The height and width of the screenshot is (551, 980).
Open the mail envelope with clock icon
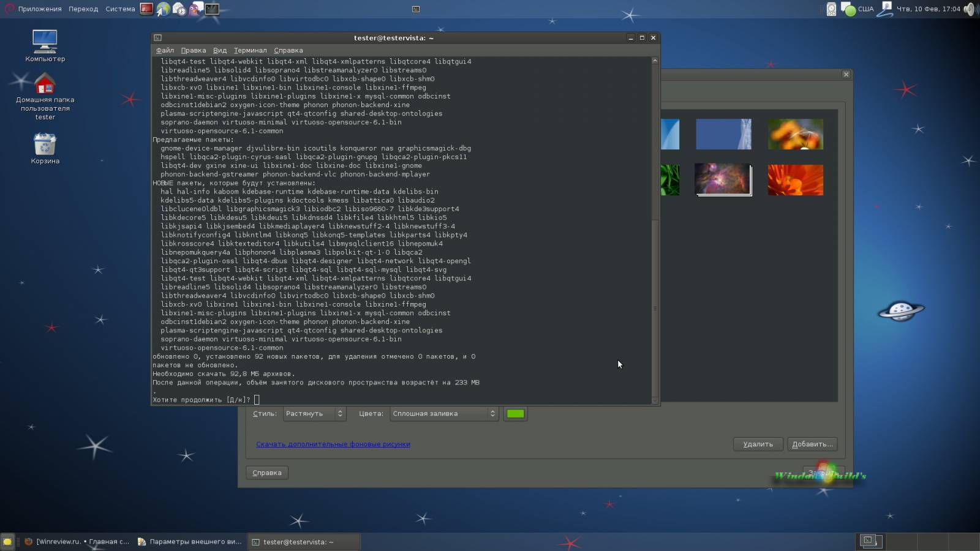click(x=179, y=9)
